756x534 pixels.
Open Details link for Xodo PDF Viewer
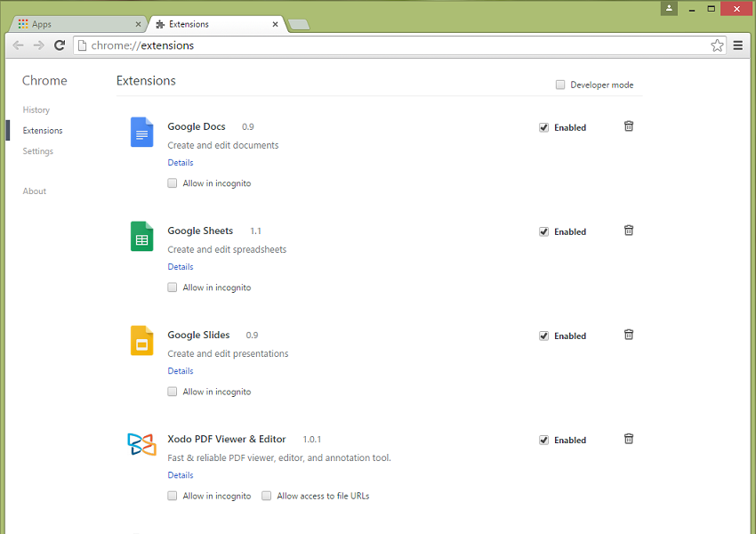(x=181, y=475)
